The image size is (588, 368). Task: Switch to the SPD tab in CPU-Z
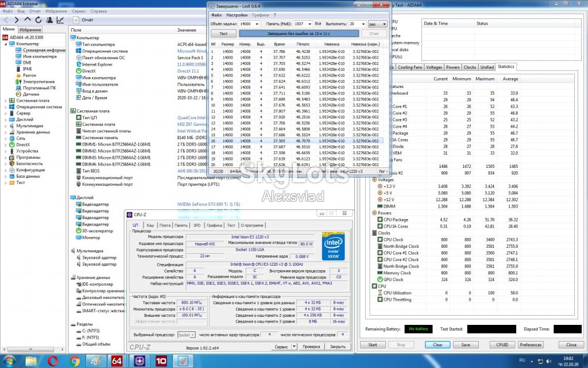tap(197, 225)
